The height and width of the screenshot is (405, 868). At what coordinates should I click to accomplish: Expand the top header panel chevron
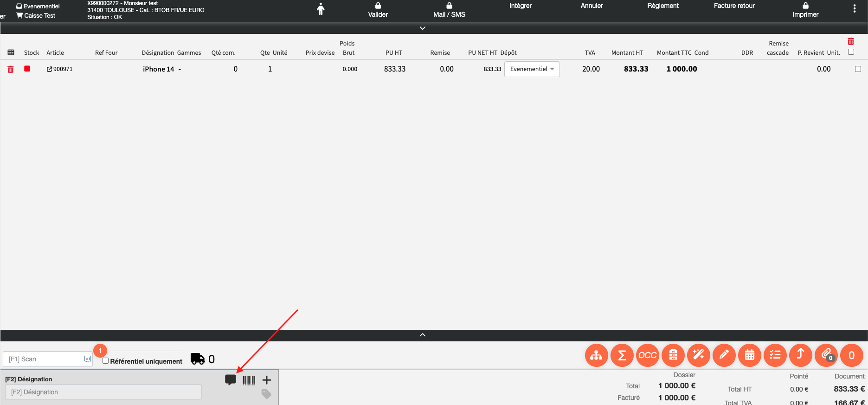click(x=422, y=28)
